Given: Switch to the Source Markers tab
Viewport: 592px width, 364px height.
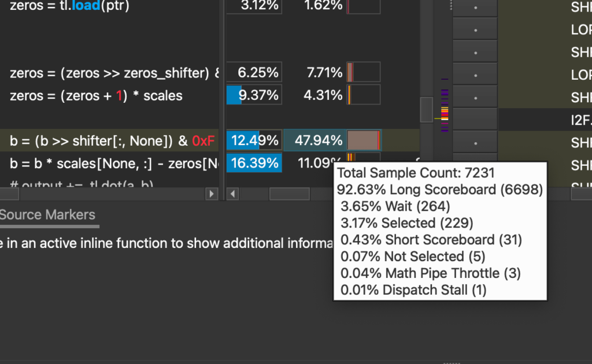Looking at the screenshot, I should [47, 215].
